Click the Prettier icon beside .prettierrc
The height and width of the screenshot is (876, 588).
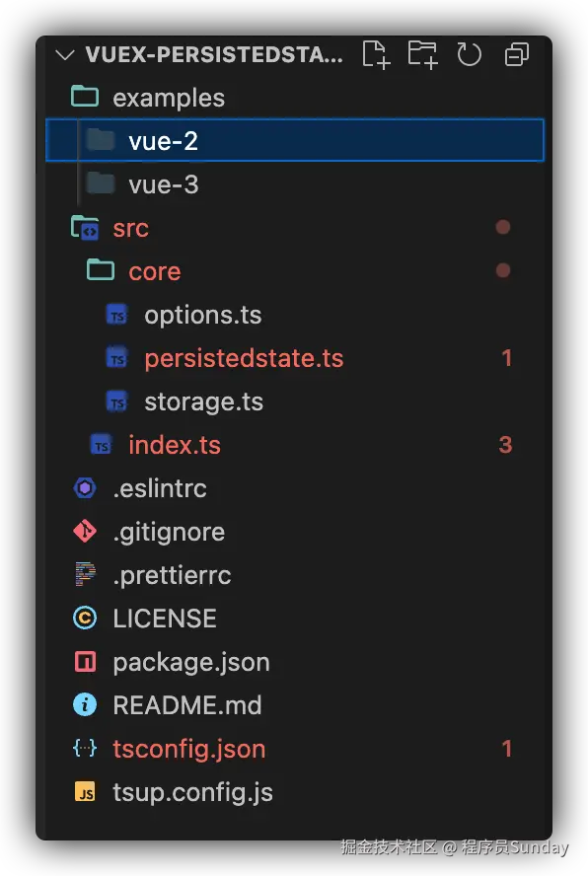[85, 575]
